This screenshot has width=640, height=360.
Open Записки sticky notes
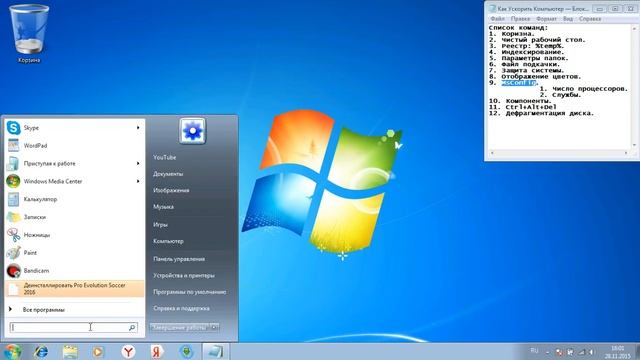(74, 217)
